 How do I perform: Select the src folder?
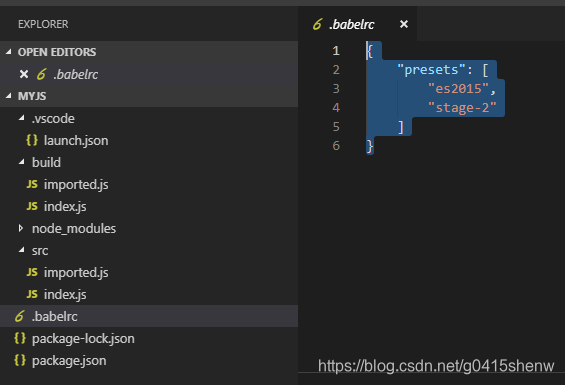pyautogui.click(x=149, y=250)
